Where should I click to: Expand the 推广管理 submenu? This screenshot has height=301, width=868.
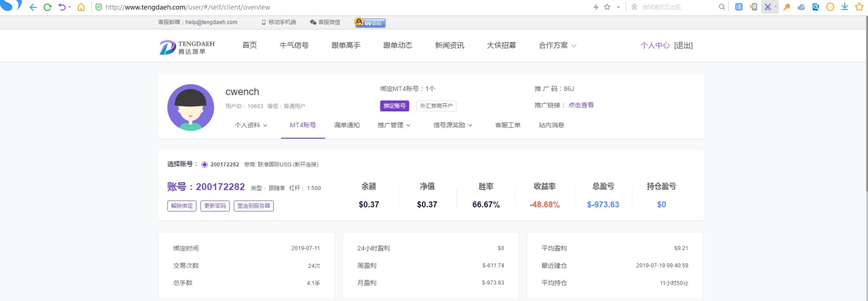pos(394,125)
